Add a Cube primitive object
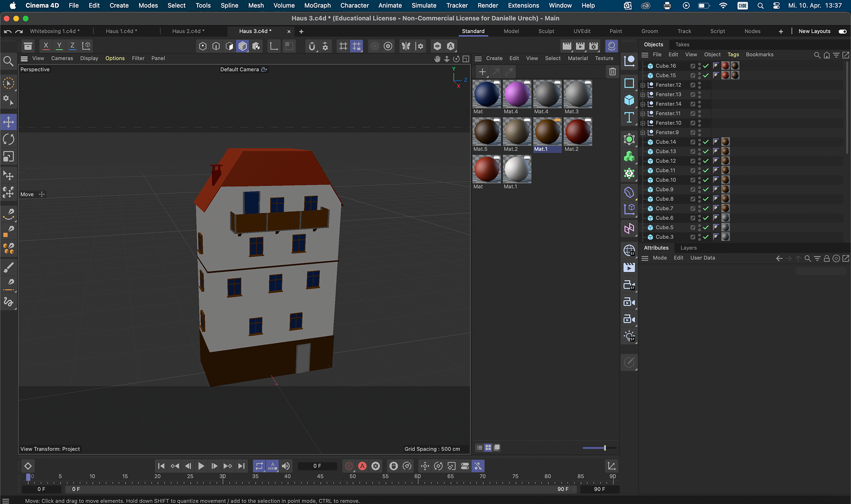 click(629, 100)
